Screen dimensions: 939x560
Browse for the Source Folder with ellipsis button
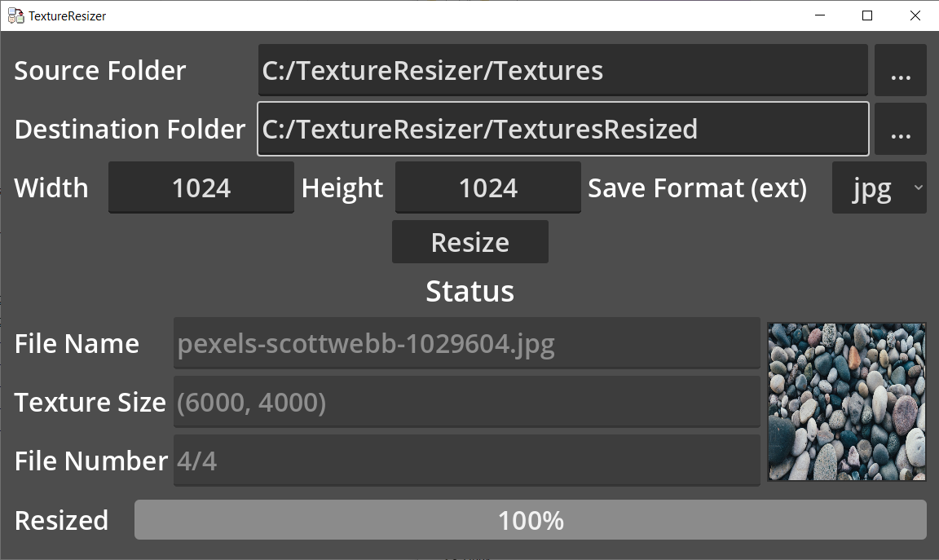pyautogui.click(x=900, y=70)
